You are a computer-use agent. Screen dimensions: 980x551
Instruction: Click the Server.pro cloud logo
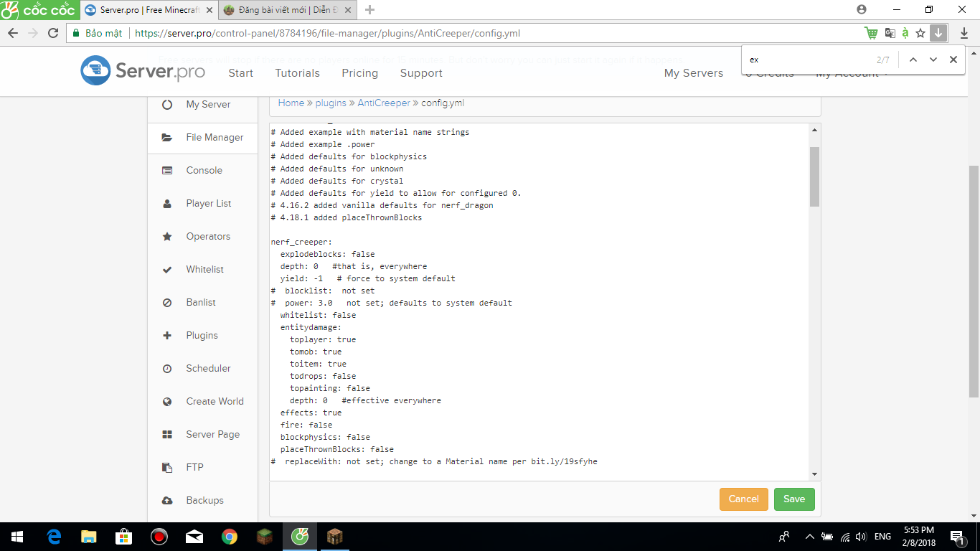[95, 70]
